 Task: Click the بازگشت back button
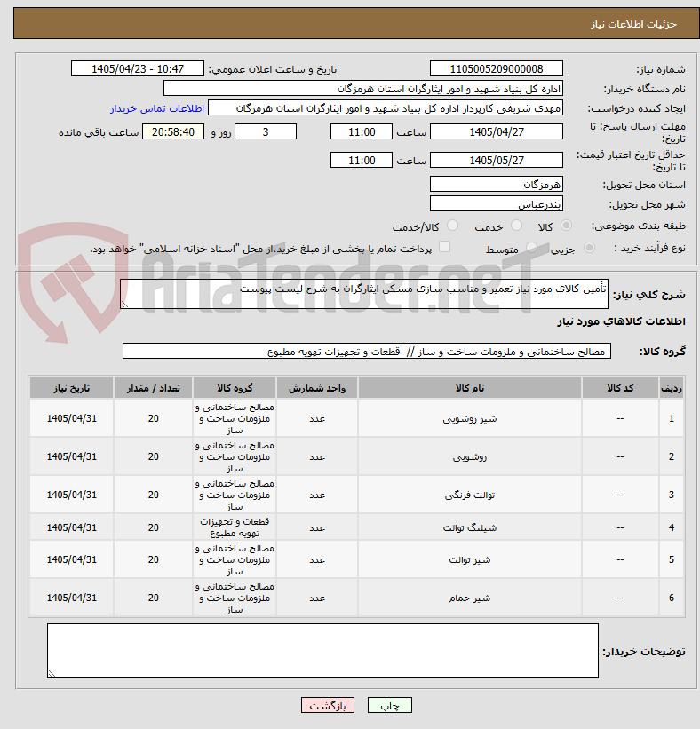(328, 705)
